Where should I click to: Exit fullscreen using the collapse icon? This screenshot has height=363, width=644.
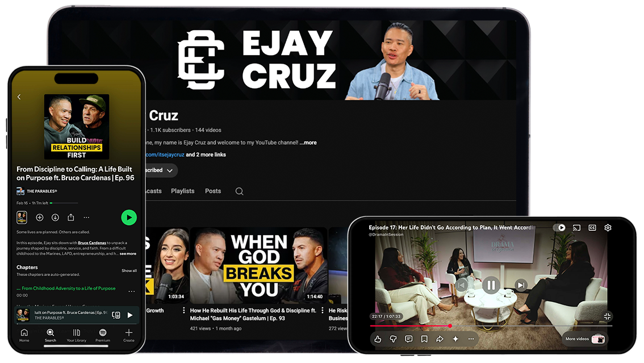[607, 316]
